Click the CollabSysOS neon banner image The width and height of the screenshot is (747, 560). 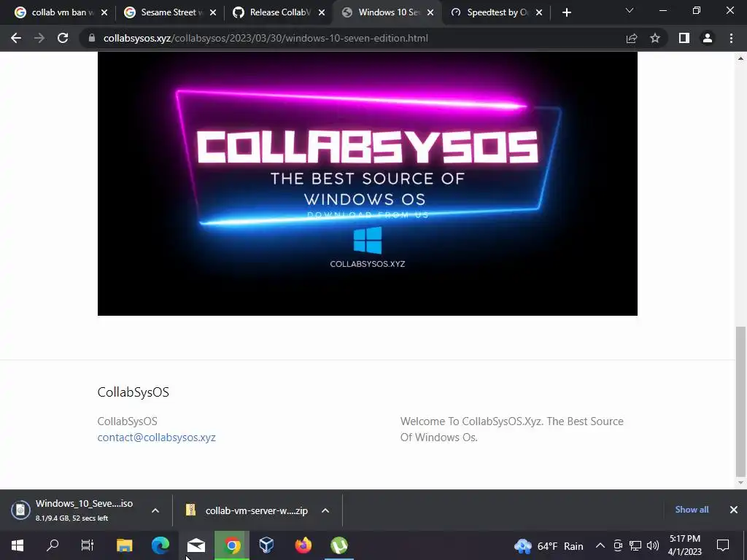[x=368, y=183]
